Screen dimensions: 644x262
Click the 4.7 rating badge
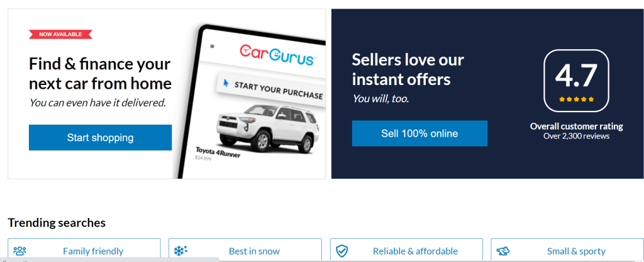[x=576, y=81]
